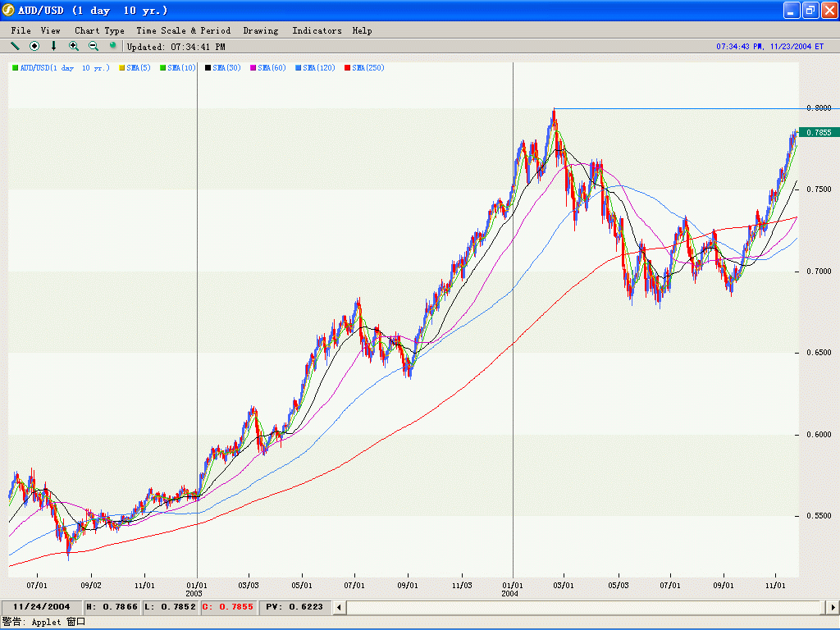Viewport: 840px width, 630px height.
Task: Open the View menu
Action: 50,30
